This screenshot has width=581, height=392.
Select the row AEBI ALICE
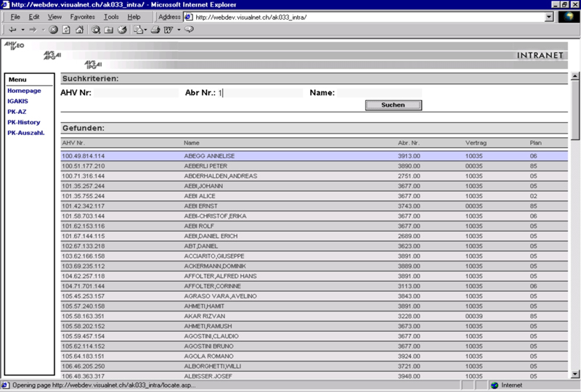(314, 196)
